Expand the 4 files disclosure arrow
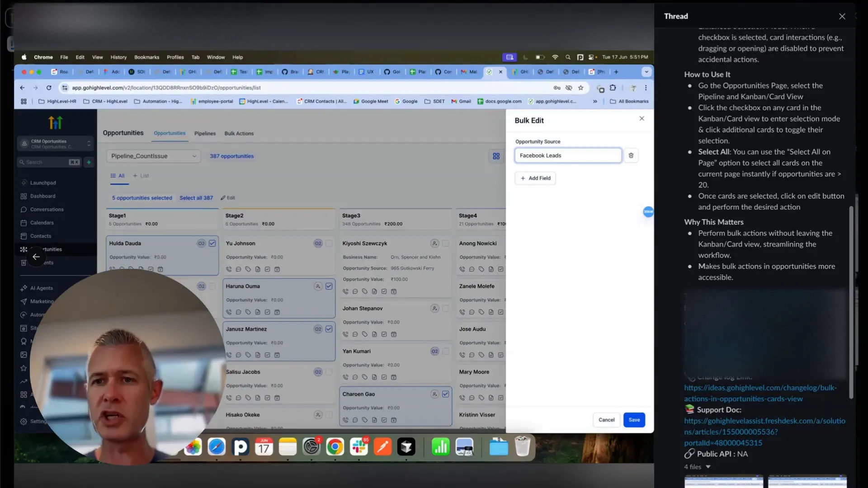 pyautogui.click(x=708, y=467)
